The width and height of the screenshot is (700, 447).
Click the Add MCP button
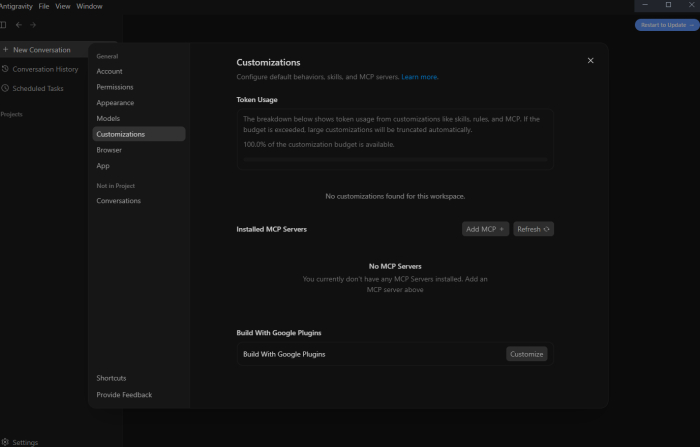click(485, 229)
